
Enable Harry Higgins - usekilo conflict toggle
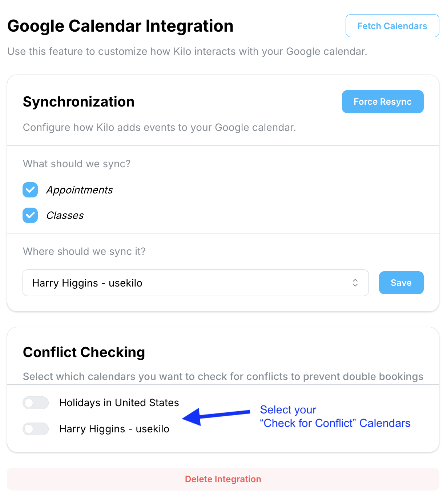click(x=36, y=429)
